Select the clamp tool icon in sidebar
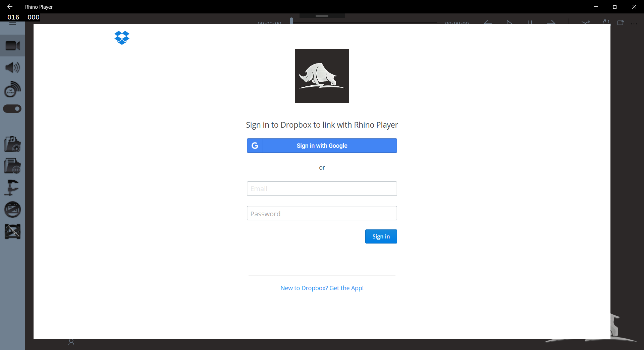 (12, 188)
